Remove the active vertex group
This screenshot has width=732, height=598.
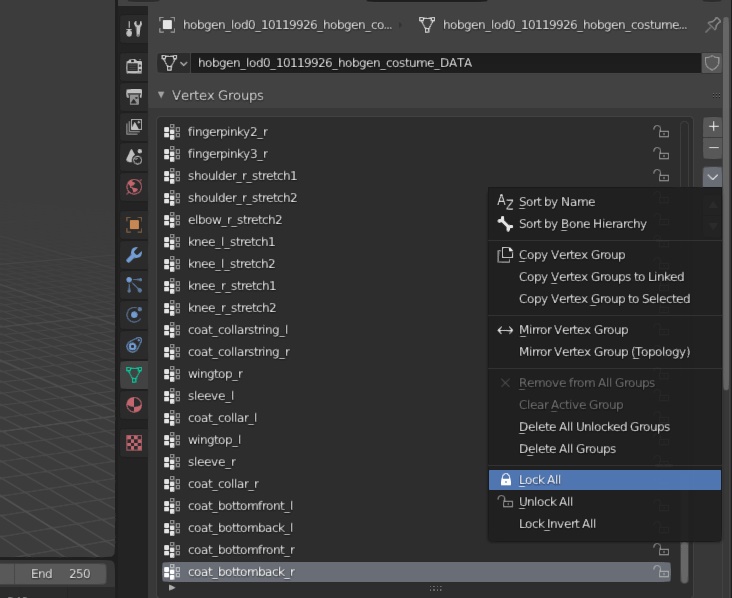[712, 148]
